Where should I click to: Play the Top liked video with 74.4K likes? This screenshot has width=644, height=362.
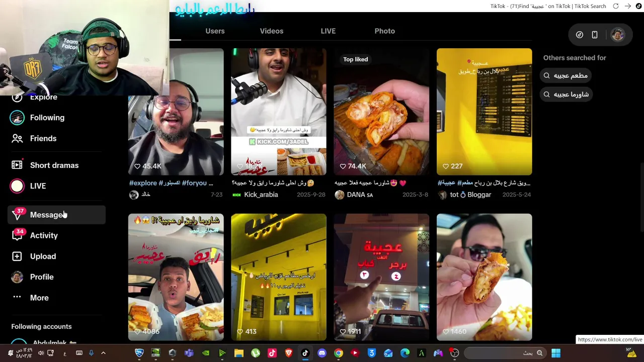click(x=381, y=112)
